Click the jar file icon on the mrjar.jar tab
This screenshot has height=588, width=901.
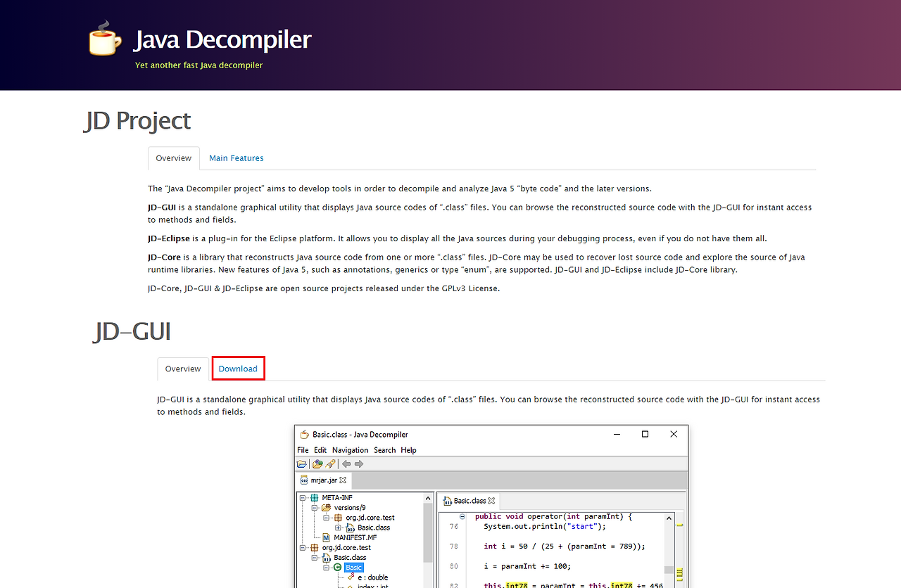pos(304,480)
